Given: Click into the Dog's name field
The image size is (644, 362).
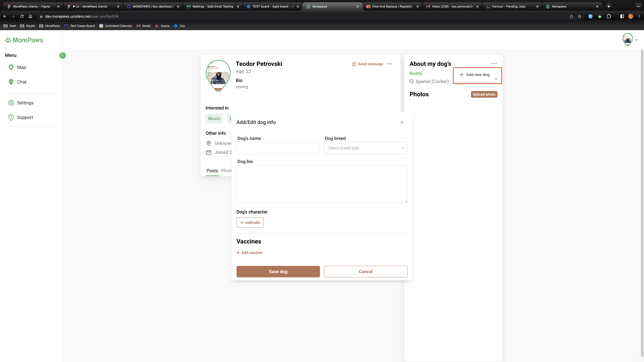Looking at the screenshot, I should (x=278, y=148).
